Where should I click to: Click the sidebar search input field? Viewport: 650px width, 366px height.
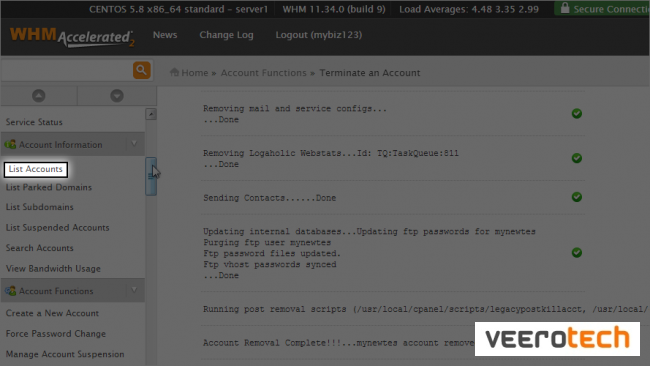tap(67, 70)
